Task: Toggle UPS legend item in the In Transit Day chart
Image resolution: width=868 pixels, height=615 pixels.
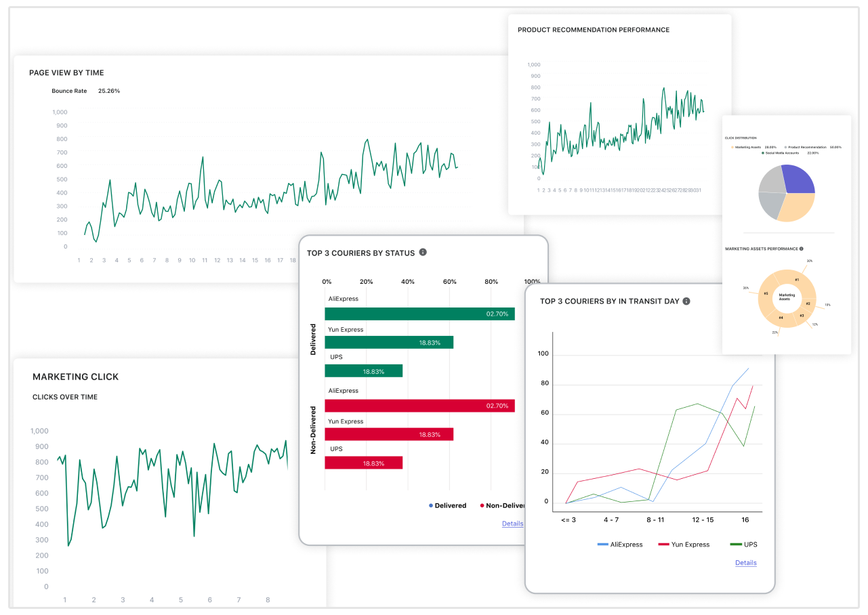Action: [x=743, y=545]
